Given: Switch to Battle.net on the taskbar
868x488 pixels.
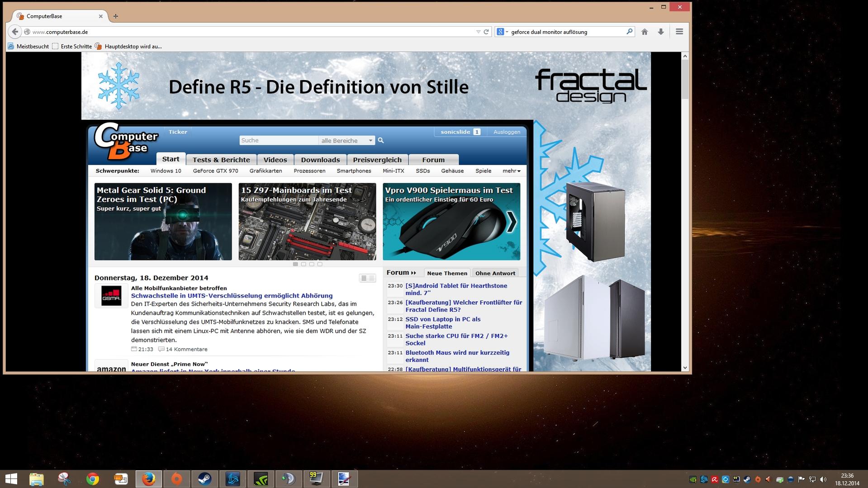Looking at the screenshot, I should (x=233, y=479).
